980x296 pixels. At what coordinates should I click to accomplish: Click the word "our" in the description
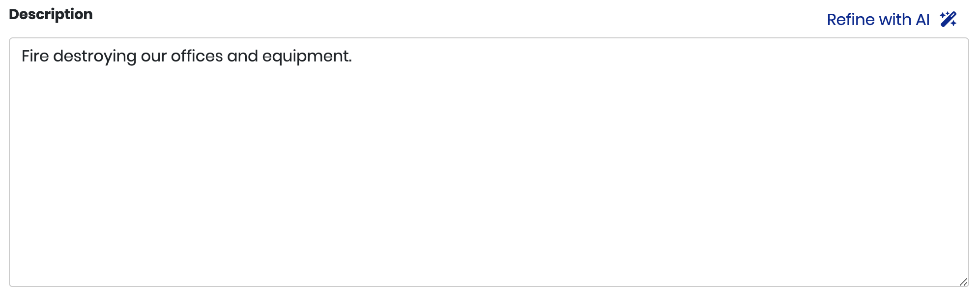153,57
